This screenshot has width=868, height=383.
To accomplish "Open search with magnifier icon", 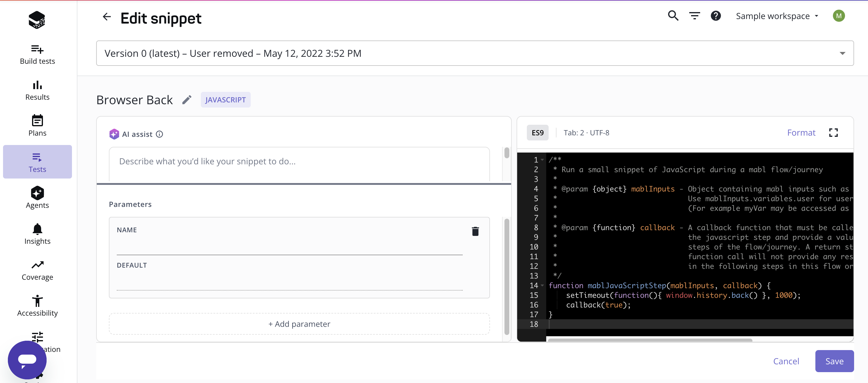I will coord(673,16).
